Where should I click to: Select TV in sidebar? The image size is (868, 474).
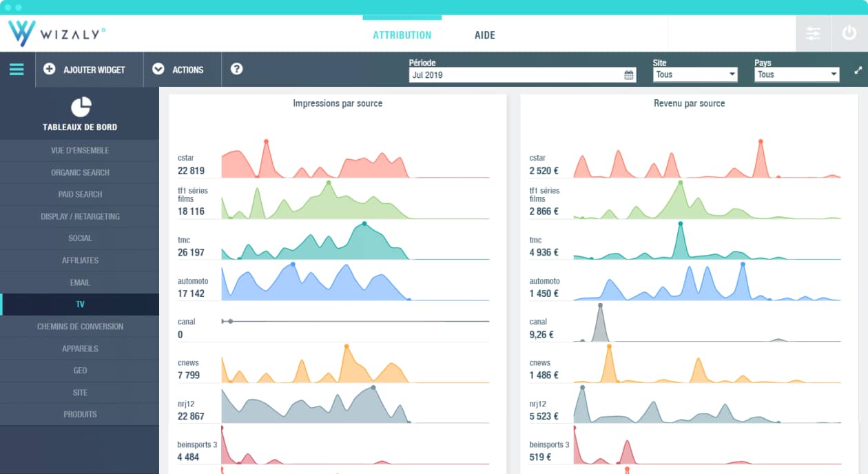click(80, 305)
